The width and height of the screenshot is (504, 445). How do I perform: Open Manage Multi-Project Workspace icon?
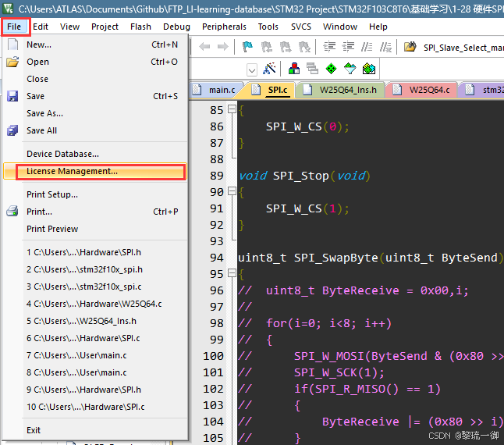[312, 69]
